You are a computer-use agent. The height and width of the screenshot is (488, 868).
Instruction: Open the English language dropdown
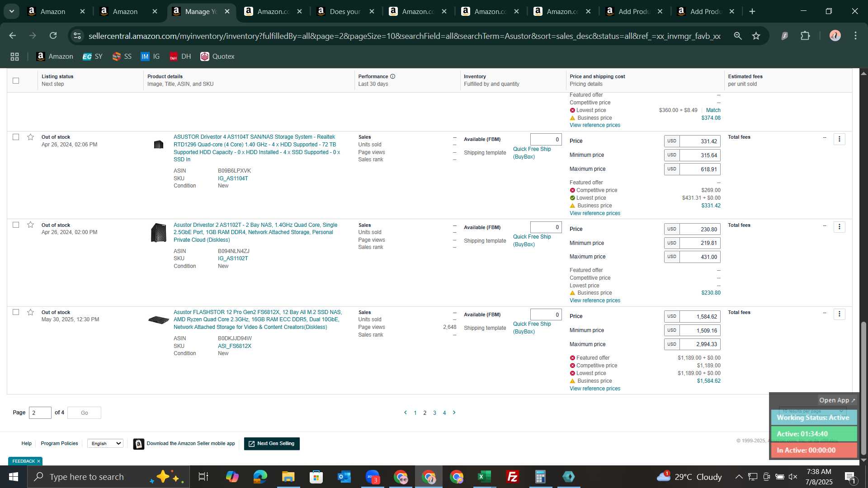(105, 444)
